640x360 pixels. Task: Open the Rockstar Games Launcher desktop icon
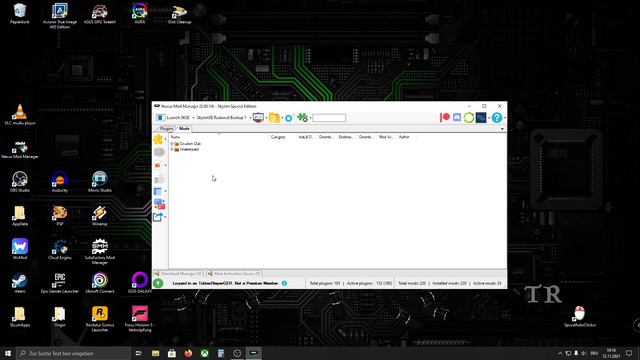(100, 319)
